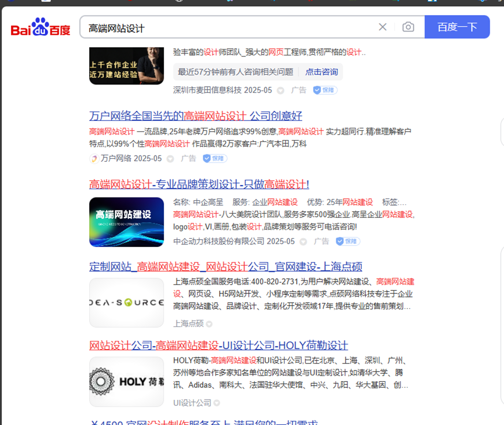Image resolution: width=504 pixels, height=425 pixels.
Task: Expand the dropdown arrow next to 上海点硕
Action: coord(209,324)
